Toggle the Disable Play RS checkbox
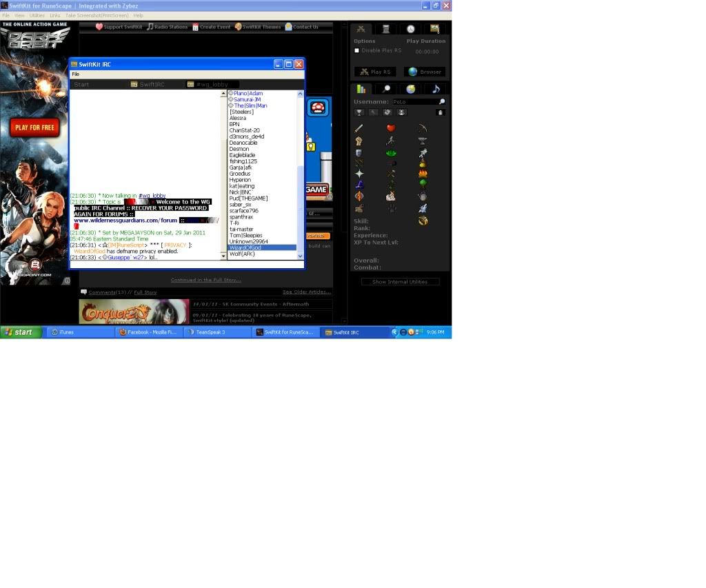706x588 pixels. coord(356,50)
